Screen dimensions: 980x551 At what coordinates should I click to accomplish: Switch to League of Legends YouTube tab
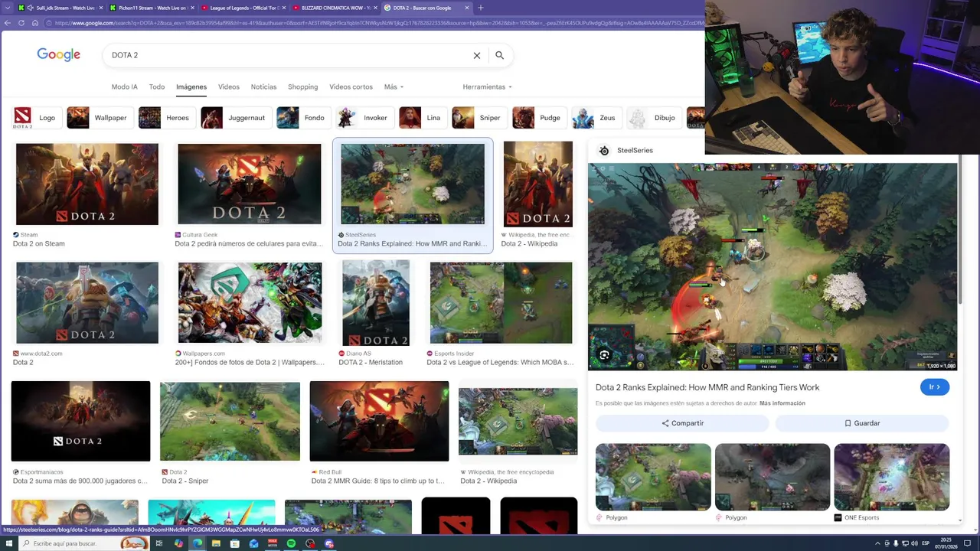pyautogui.click(x=243, y=8)
